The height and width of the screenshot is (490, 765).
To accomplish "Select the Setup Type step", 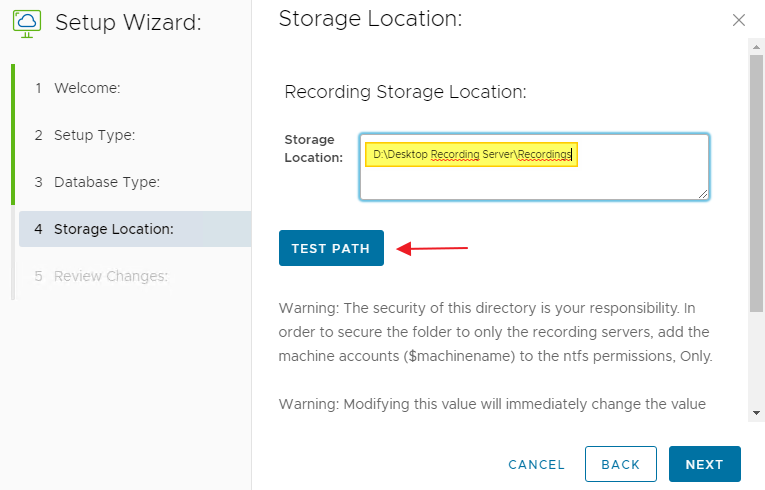I will point(94,135).
